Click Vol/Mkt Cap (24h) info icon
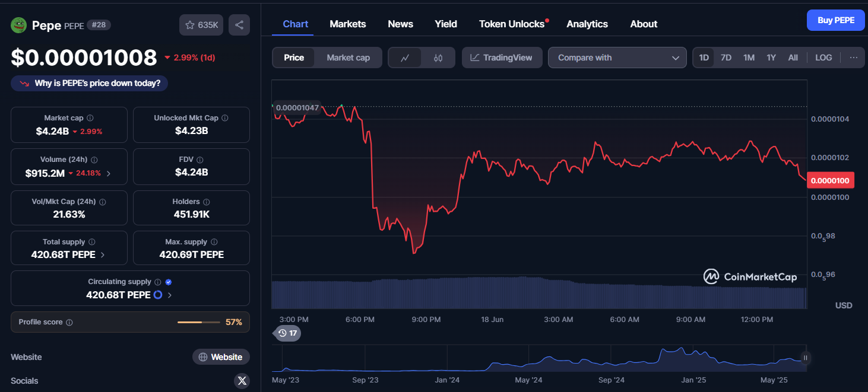 click(103, 202)
